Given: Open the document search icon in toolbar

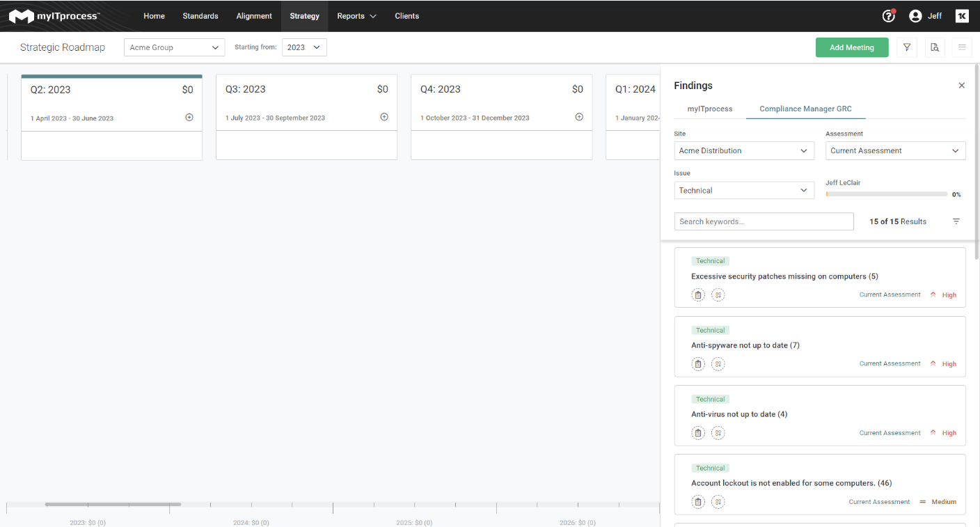Looking at the screenshot, I should tap(935, 47).
